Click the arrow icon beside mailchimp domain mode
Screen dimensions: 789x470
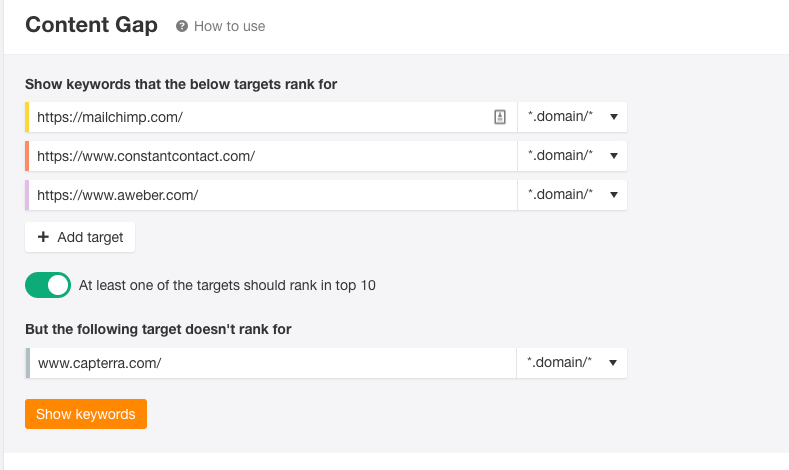tap(614, 117)
